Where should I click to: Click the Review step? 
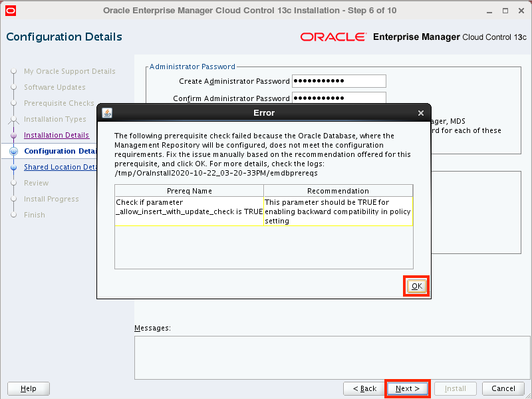(37, 183)
